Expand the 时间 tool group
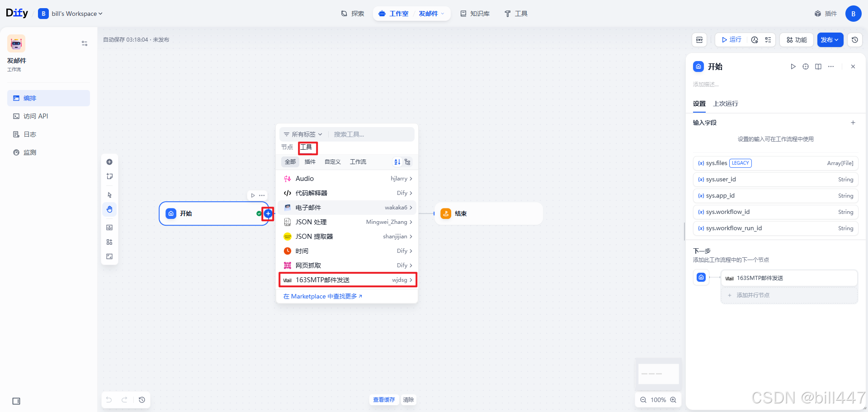868x412 pixels. 347,251
